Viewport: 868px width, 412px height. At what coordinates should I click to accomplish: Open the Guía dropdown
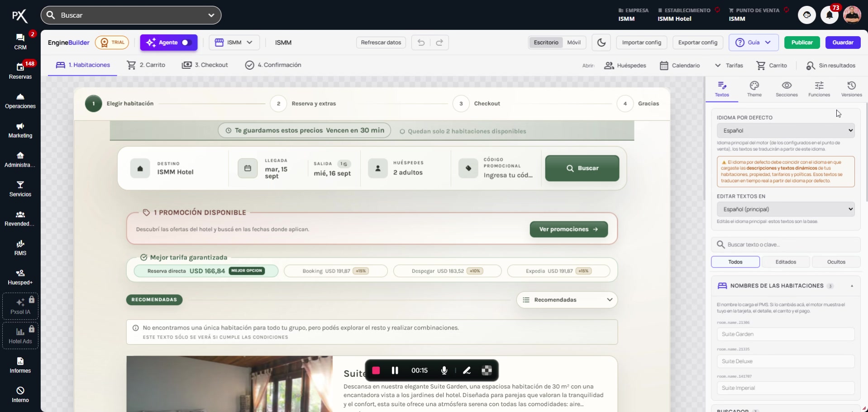754,43
